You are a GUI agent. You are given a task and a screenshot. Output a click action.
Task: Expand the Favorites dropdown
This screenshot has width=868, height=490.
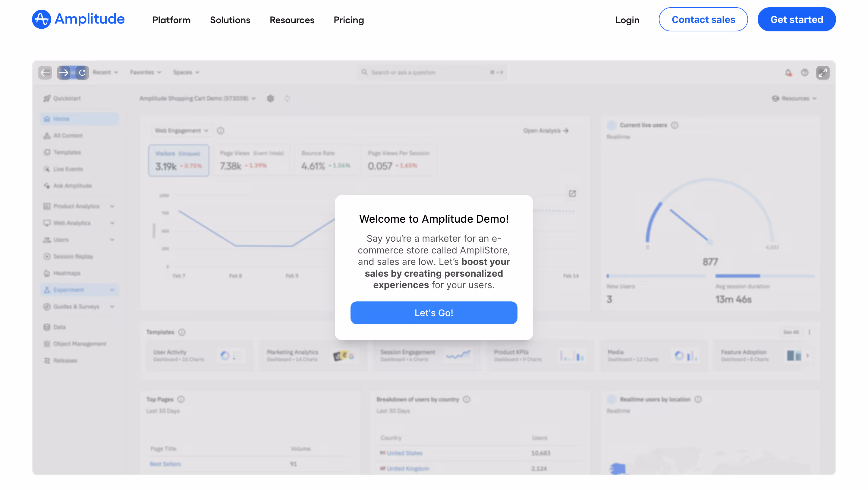click(x=146, y=72)
